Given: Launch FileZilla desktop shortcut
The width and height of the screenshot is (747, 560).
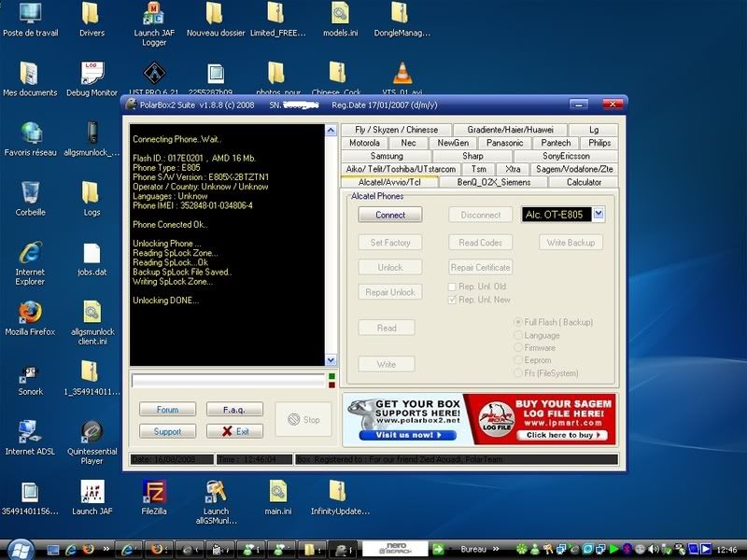Looking at the screenshot, I should (154, 497).
